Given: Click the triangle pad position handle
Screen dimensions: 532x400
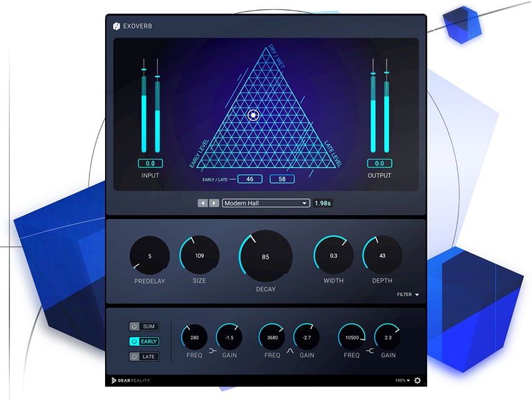Looking at the screenshot, I should 253,115.
